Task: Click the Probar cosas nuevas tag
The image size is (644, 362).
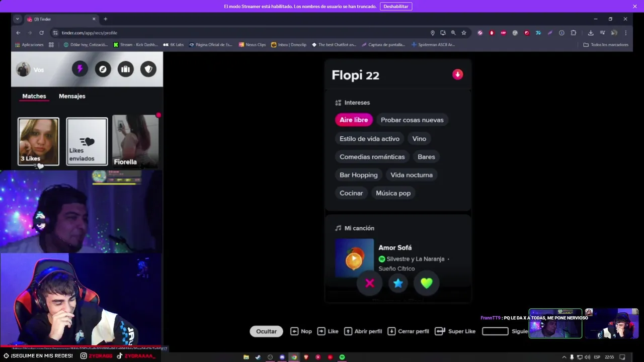Action: tap(412, 120)
